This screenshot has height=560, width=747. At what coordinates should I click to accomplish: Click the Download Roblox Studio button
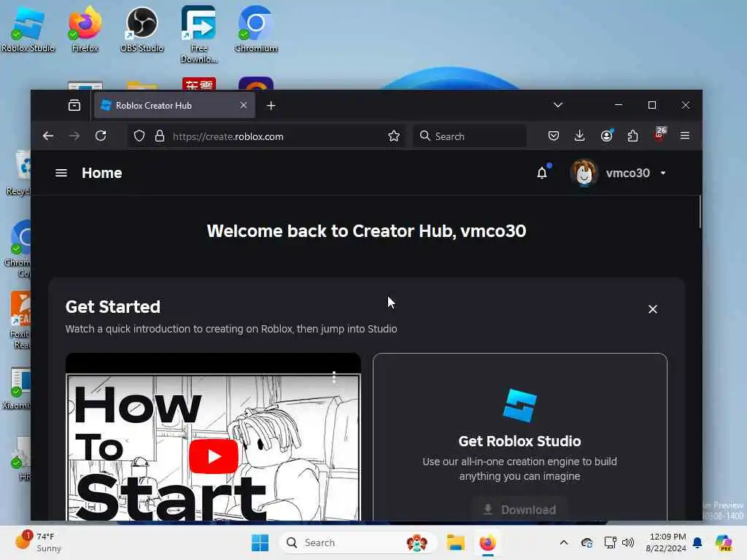[519, 510]
